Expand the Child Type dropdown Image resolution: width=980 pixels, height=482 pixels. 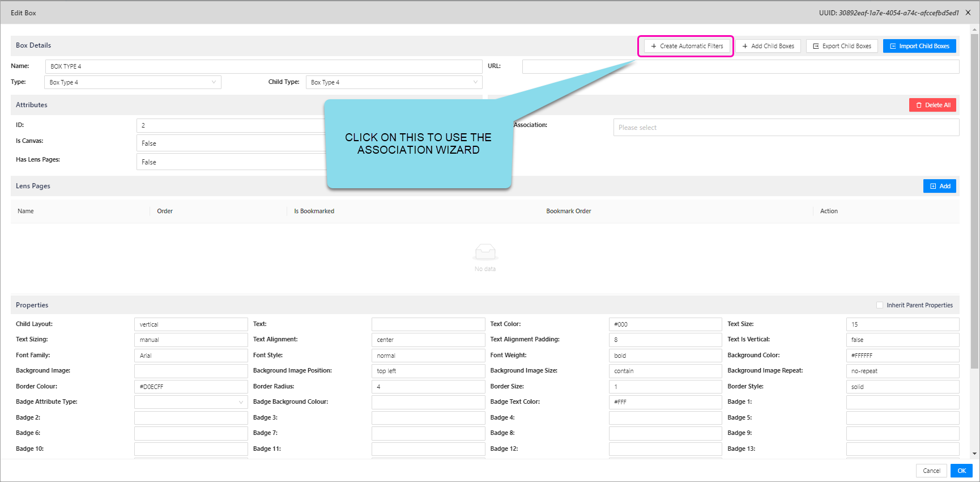[394, 82]
